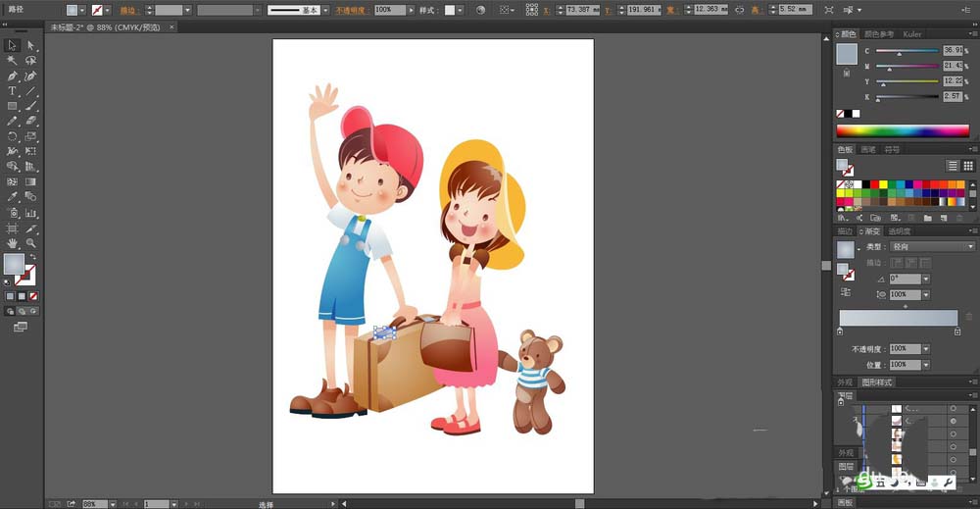Select the Eyedropper tool
The image size is (980, 509).
[12, 196]
